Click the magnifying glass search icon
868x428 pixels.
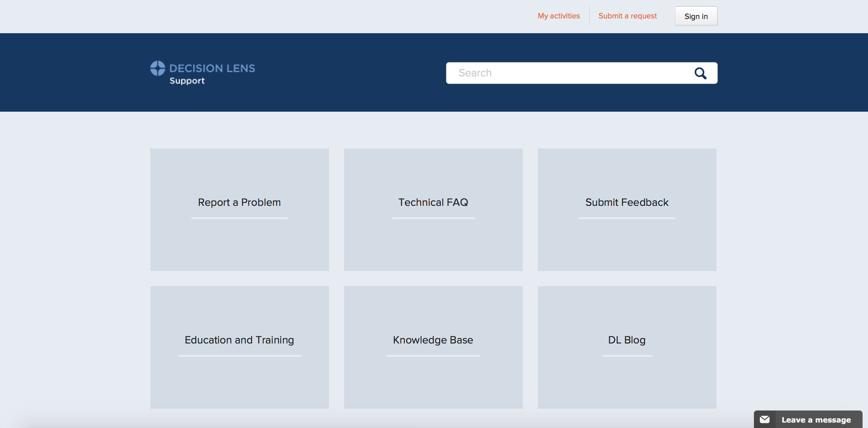[x=700, y=73]
